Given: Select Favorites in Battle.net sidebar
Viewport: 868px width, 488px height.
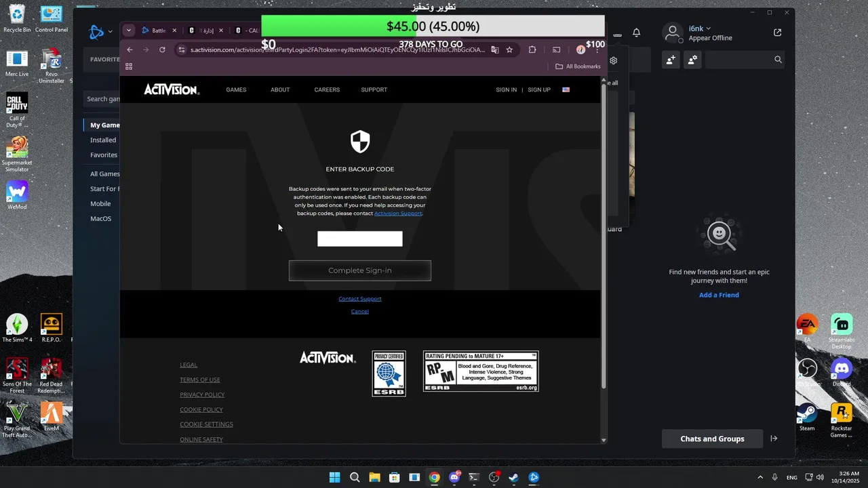Looking at the screenshot, I should [x=104, y=155].
